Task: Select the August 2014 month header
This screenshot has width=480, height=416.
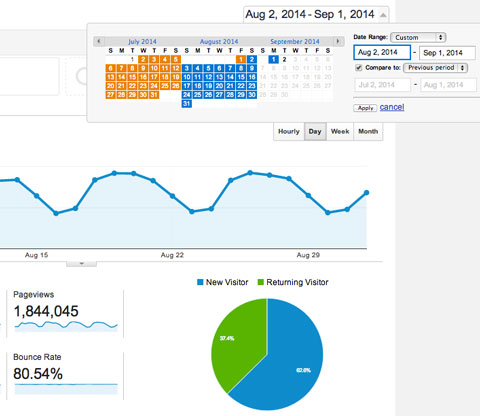Action: click(219, 41)
